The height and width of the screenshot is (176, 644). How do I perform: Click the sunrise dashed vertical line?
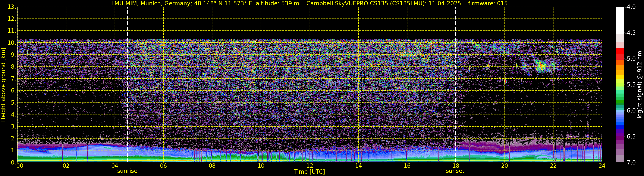pos(128,85)
